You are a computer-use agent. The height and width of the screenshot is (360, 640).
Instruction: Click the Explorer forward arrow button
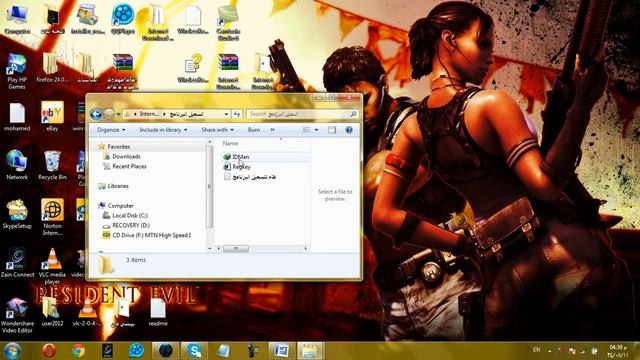click(109, 114)
